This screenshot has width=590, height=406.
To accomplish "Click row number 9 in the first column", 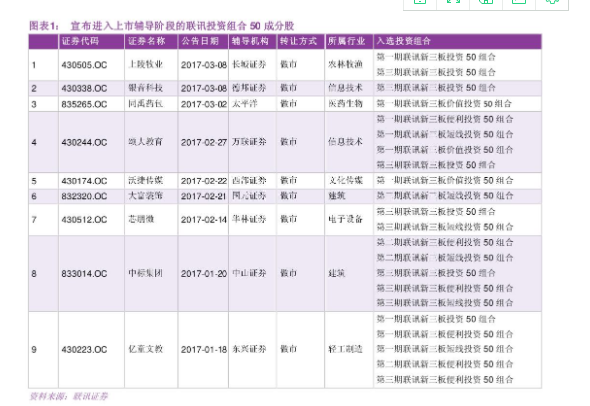I will coord(34,350).
